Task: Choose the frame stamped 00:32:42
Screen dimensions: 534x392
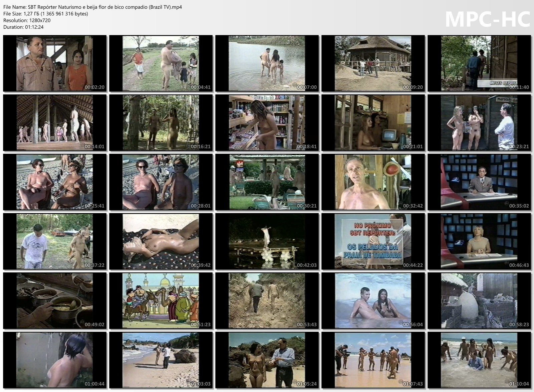Action: tap(373, 182)
